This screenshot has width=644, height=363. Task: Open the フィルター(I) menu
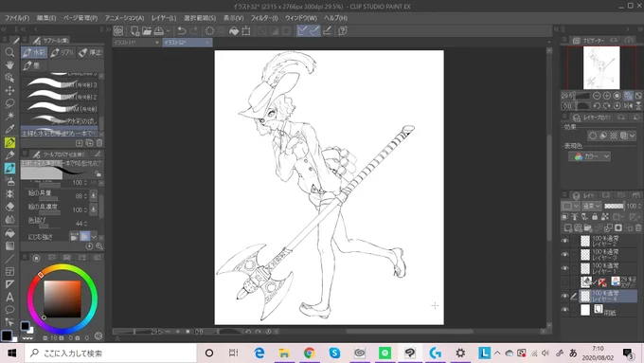tap(264, 18)
